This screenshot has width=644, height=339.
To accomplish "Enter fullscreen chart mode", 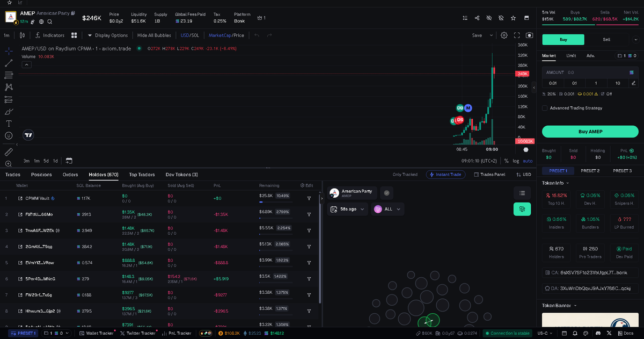I will pyautogui.click(x=517, y=35).
